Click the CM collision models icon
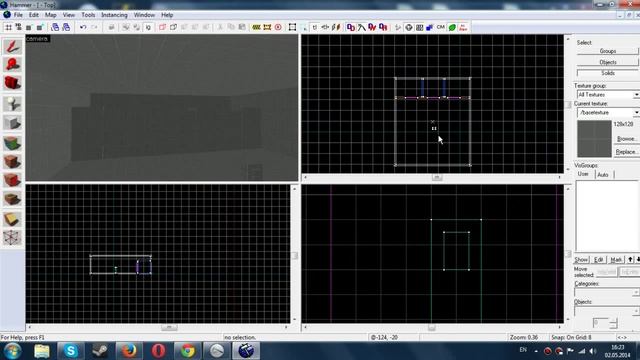The width and height of the screenshot is (640, 360). [441, 27]
